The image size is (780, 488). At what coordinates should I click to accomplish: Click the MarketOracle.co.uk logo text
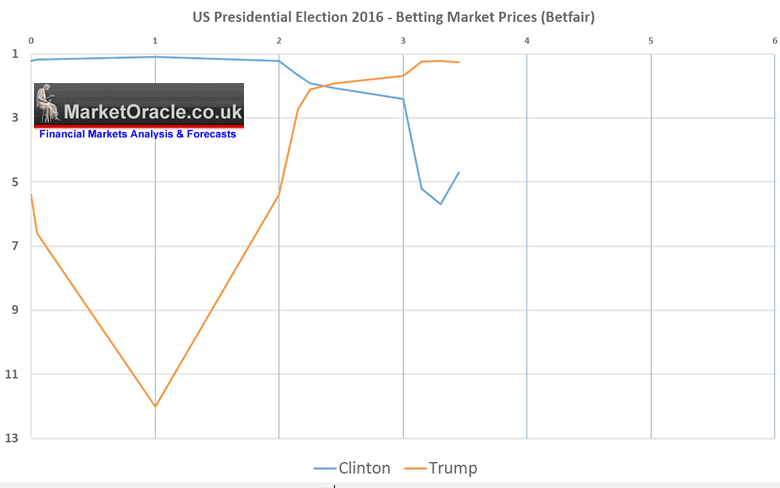coord(152,111)
